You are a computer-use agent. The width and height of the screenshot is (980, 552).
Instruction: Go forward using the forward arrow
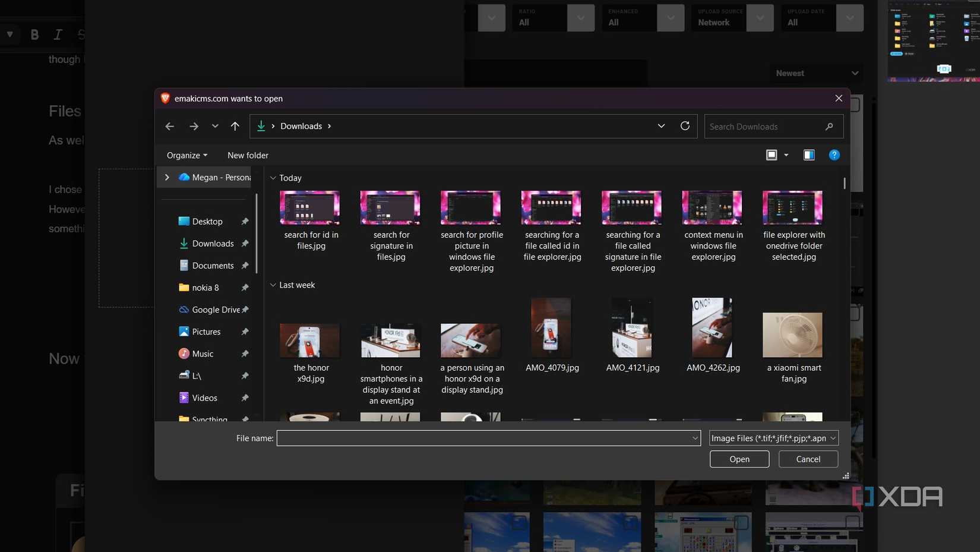pyautogui.click(x=194, y=126)
